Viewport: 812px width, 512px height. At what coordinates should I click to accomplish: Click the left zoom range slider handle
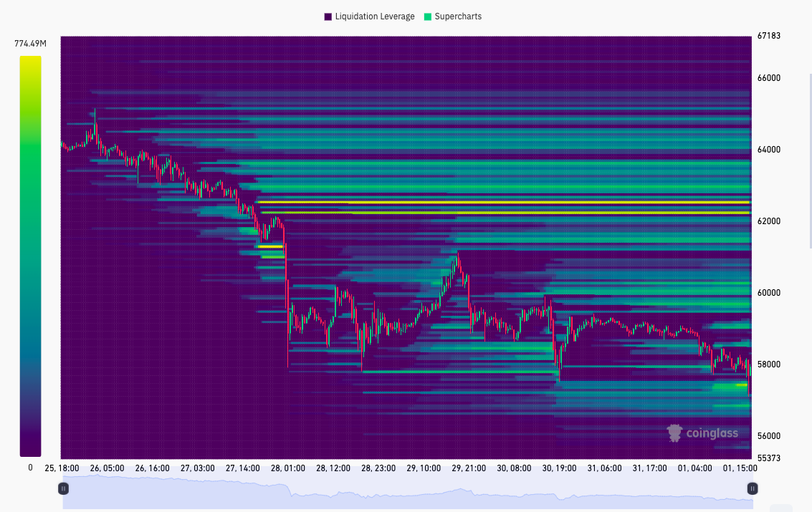pyautogui.click(x=63, y=488)
